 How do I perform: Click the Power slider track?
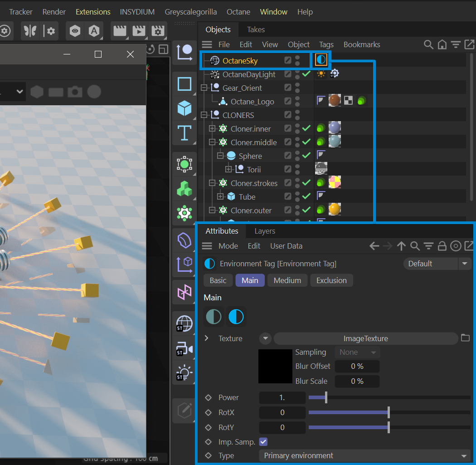click(x=389, y=397)
